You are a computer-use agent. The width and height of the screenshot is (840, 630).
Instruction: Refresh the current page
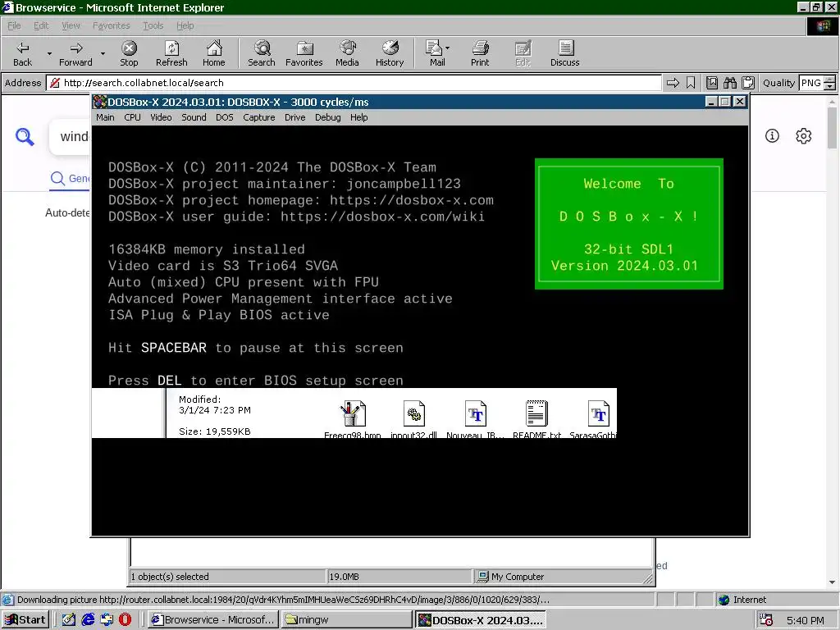[171, 53]
